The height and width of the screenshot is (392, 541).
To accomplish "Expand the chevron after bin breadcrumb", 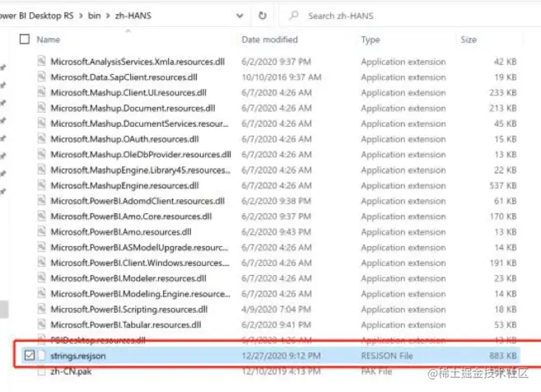I will 108,16.
